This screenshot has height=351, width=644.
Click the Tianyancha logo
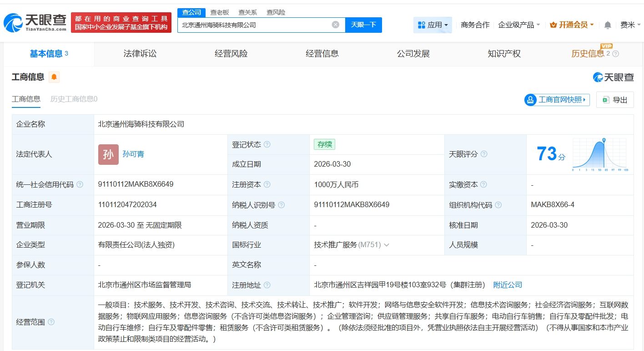pyautogui.click(x=35, y=22)
